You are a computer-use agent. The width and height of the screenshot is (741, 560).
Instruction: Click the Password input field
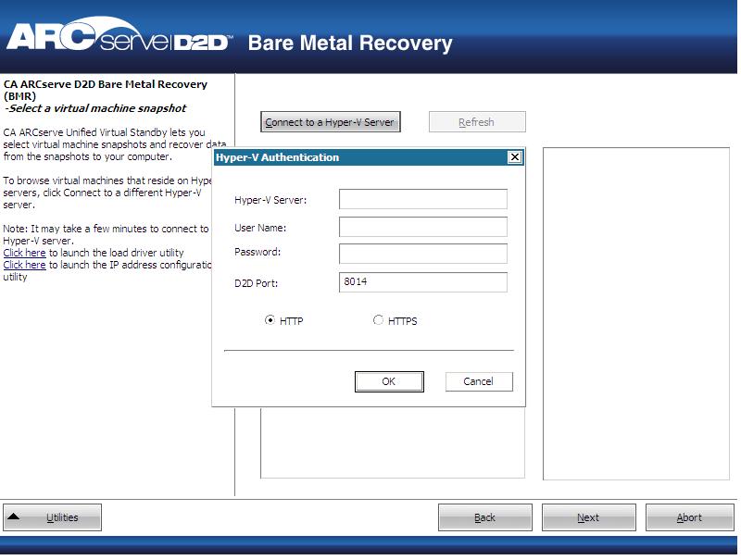(x=423, y=253)
